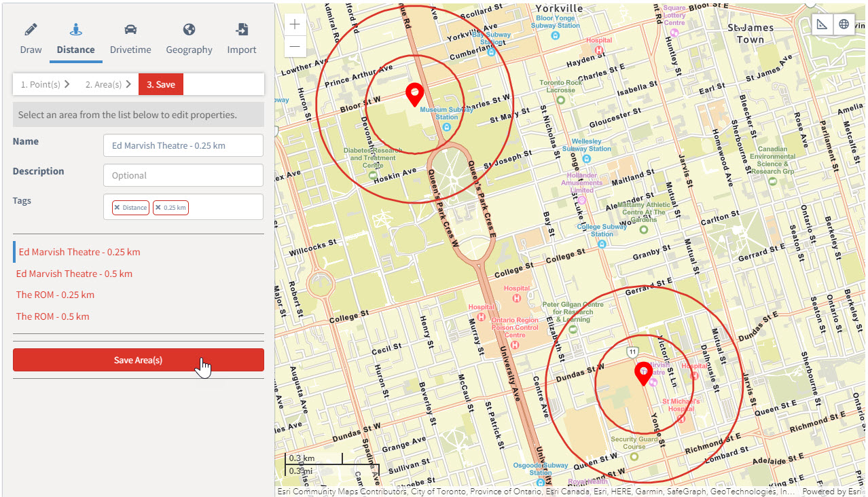This screenshot has width=868, height=497.
Task: Select step 3. Save
Action: click(x=161, y=85)
